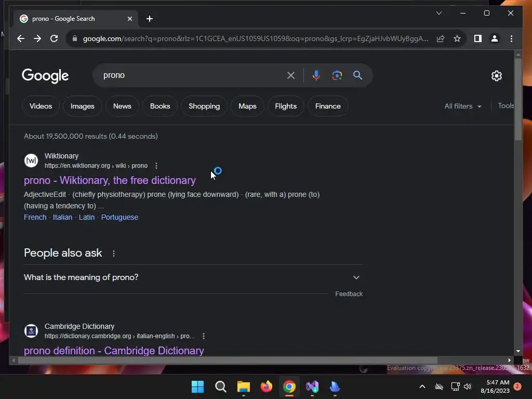532x399 pixels.
Task: Open File Explorer from taskbar
Action: click(x=243, y=387)
